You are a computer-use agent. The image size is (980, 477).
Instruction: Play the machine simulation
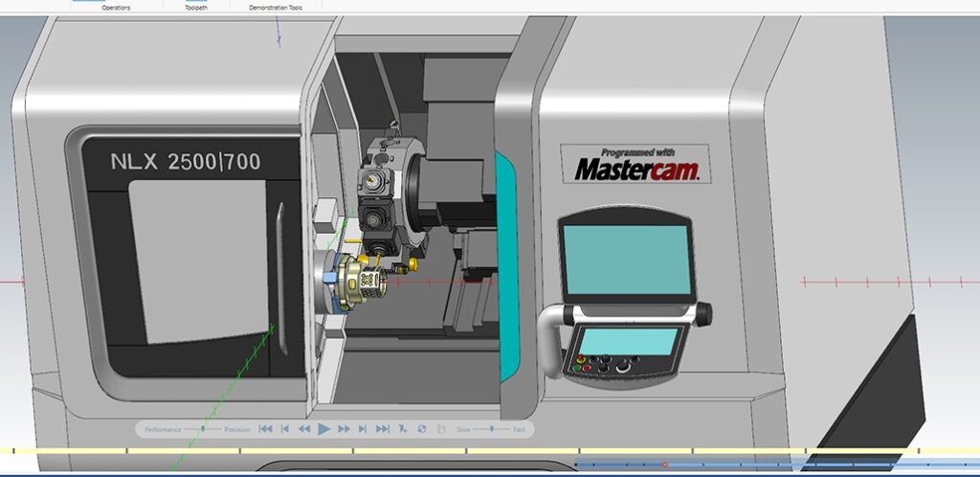[323, 429]
